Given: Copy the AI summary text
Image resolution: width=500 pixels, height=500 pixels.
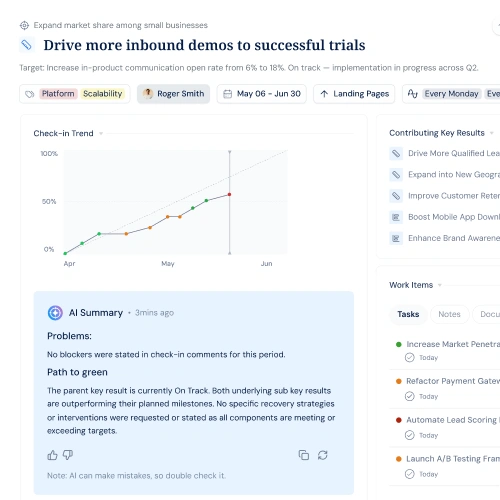Looking at the screenshot, I should (304, 455).
